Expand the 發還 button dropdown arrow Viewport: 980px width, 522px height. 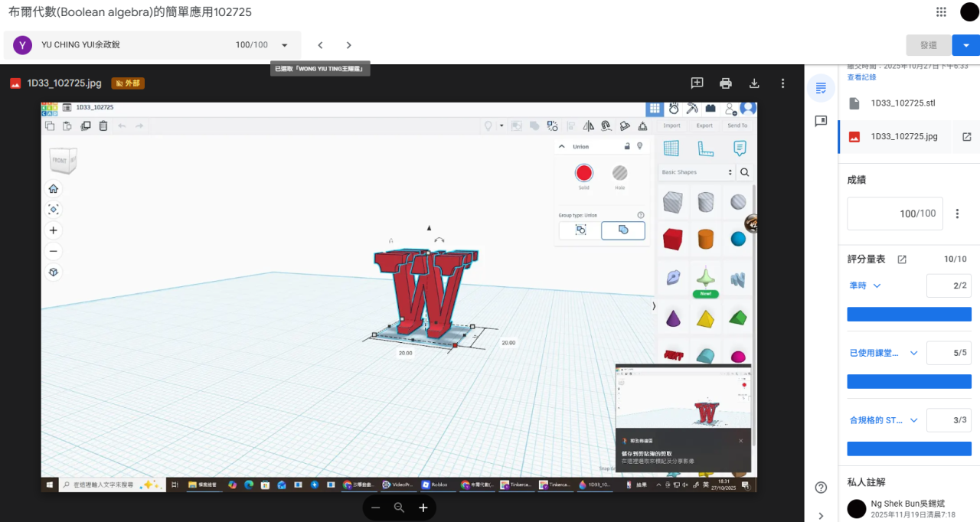click(965, 45)
